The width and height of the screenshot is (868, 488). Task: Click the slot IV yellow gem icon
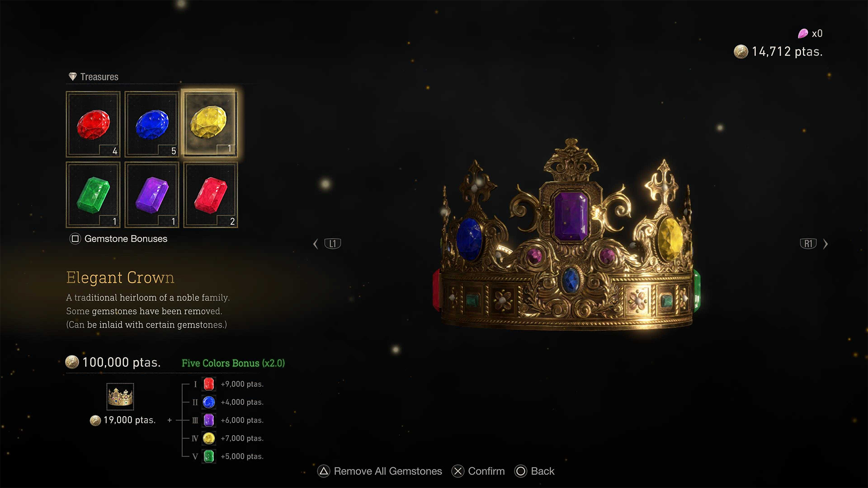click(x=208, y=438)
